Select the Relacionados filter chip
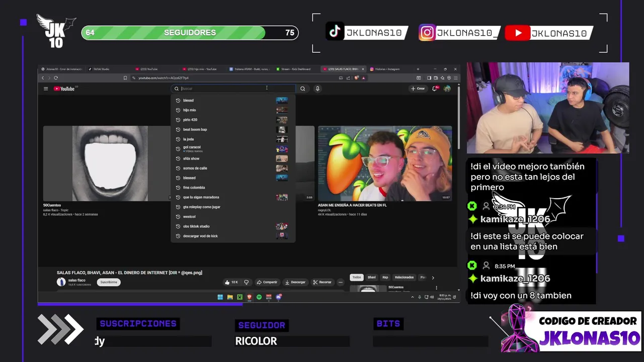This screenshot has width=644, height=362. tap(404, 278)
